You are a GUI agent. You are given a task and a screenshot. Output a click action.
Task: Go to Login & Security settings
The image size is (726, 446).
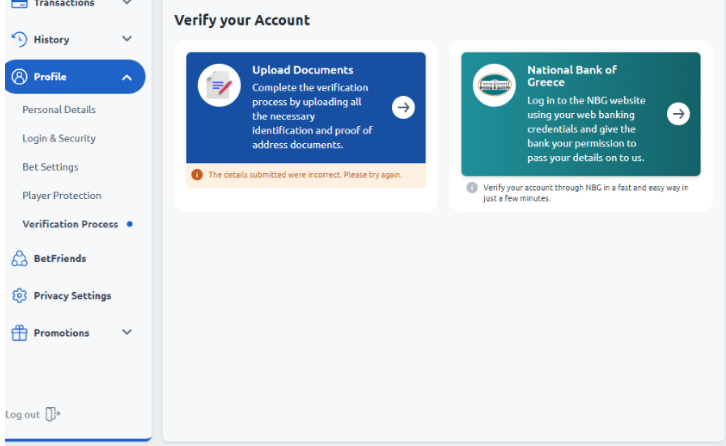point(59,139)
